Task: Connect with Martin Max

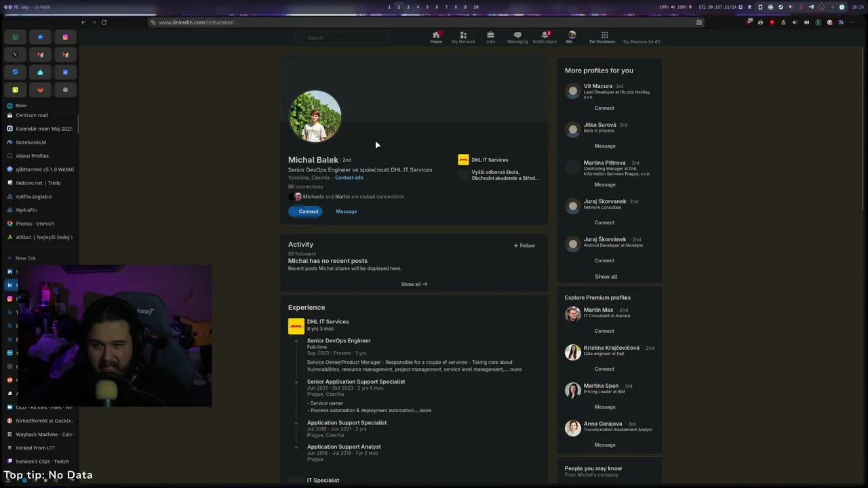Action: click(x=604, y=331)
